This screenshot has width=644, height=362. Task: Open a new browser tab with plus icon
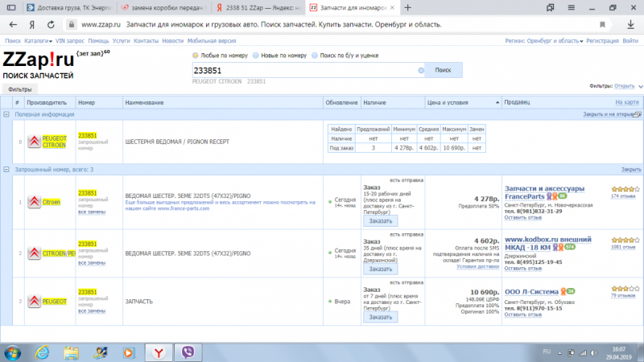[x=408, y=7]
